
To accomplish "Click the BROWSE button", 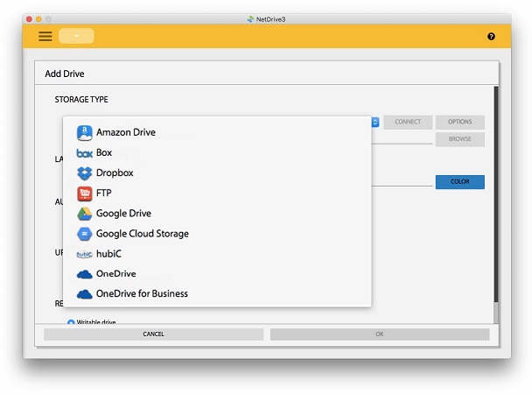I will (x=459, y=139).
